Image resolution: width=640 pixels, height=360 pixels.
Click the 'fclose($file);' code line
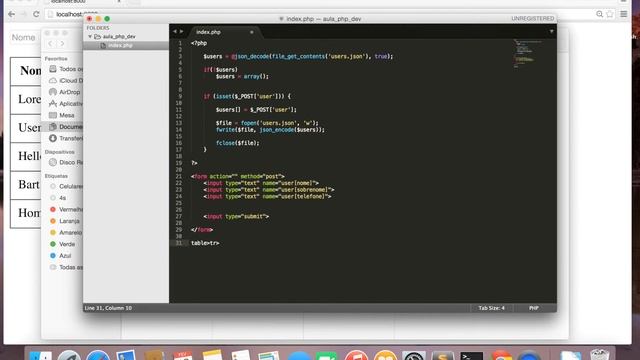point(238,143)
